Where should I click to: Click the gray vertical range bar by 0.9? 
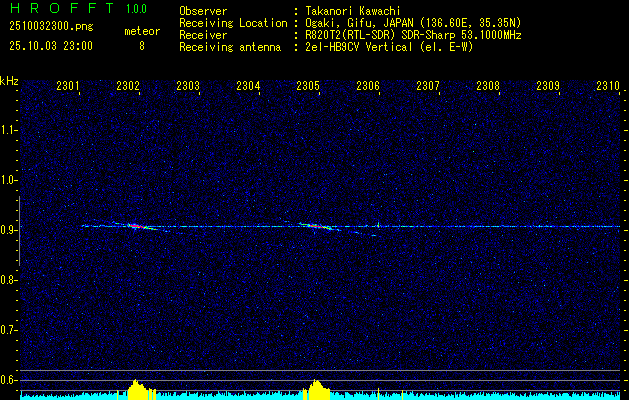tap(19, 231)
